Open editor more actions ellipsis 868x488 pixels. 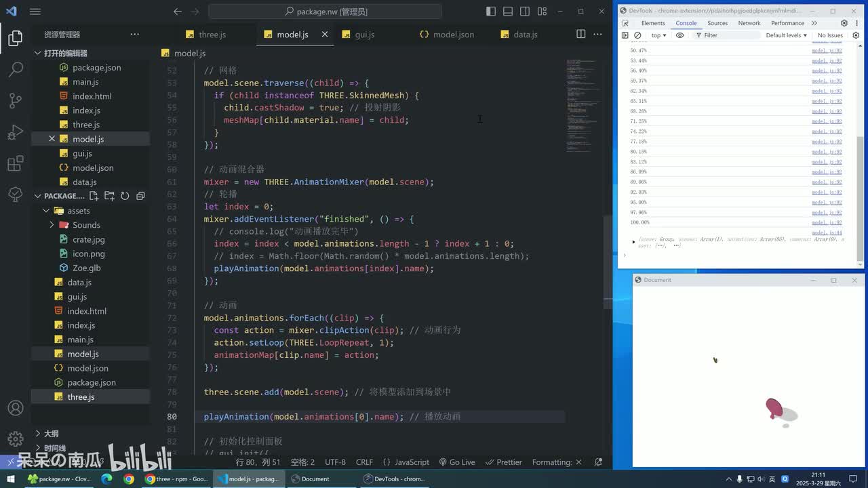pos(597,34)
